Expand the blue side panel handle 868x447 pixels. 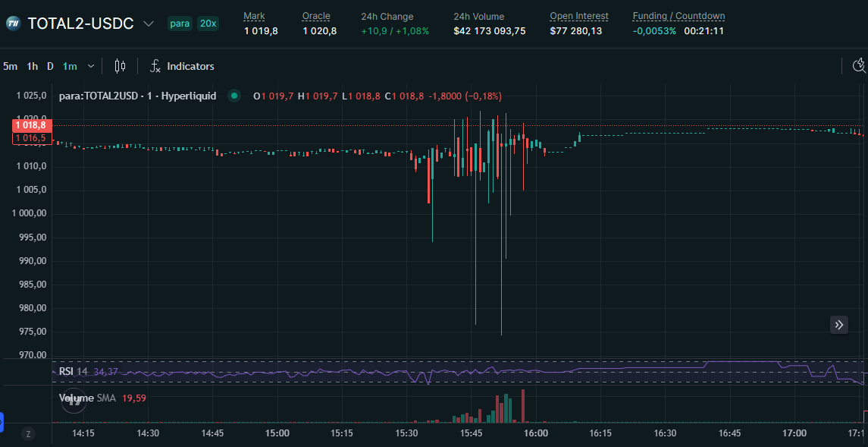[2, 422]
